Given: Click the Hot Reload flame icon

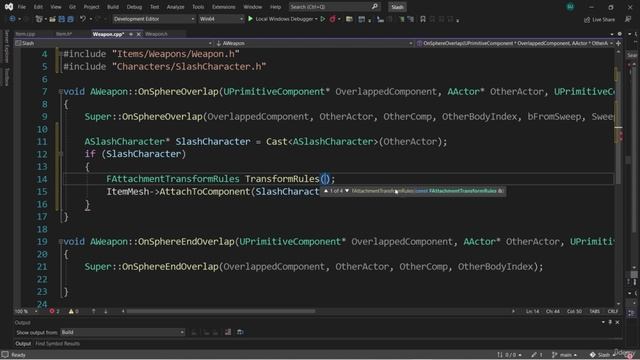Looking at the screenshot, I should pos(333,19).
